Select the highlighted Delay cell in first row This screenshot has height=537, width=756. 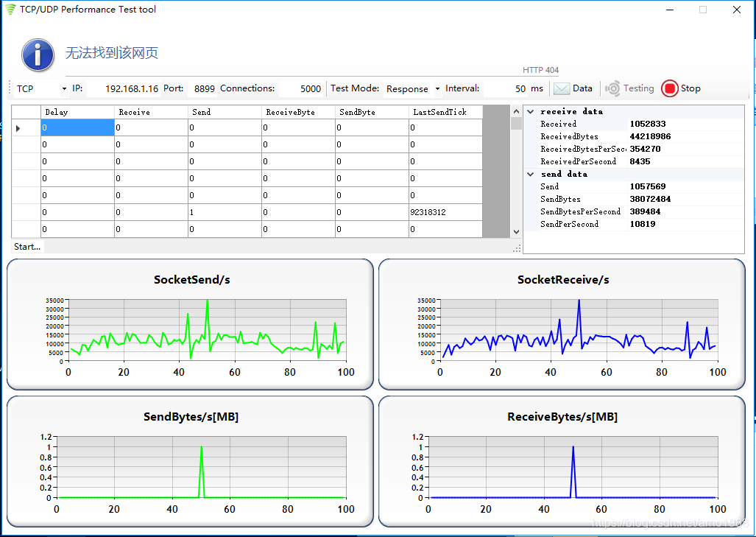(x=77, y=128)
